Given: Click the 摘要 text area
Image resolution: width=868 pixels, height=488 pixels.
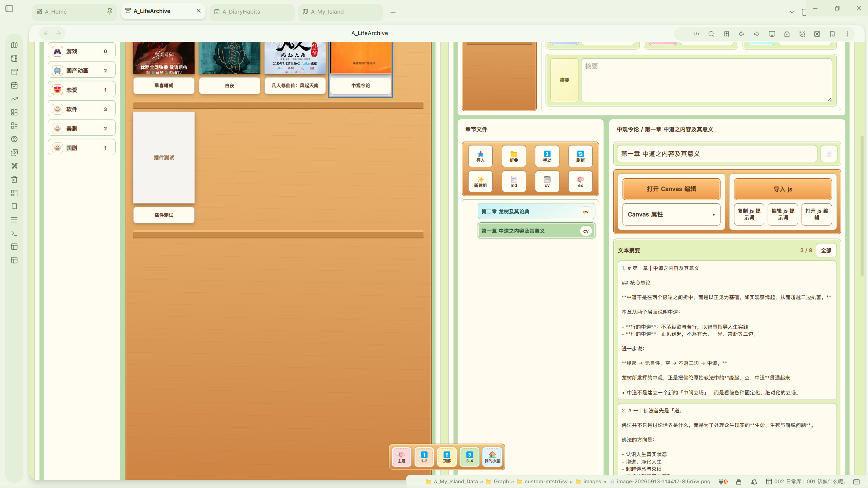Looking at the screenshot, I should coord(706,80).
